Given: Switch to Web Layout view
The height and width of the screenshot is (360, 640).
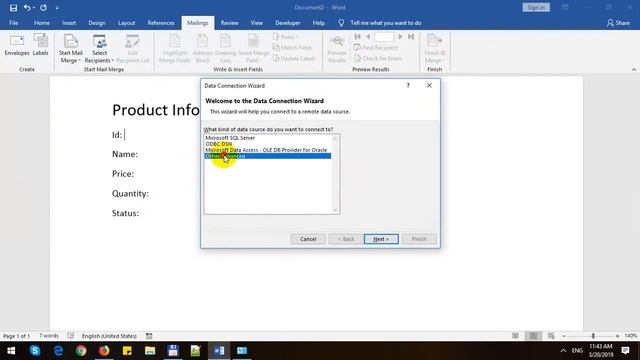Looking at the screenshot, I should pos(551,336).
